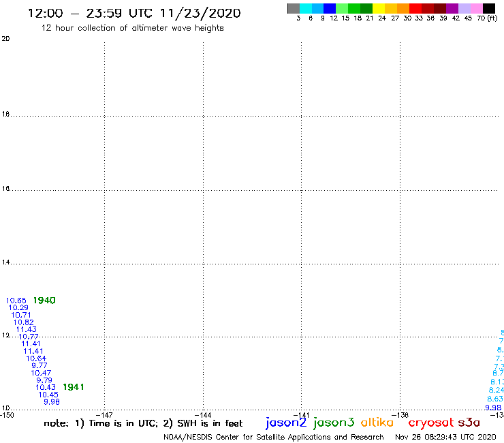Image resolution: width=504 pixels, height=443 pixels.
Task: Click the green 1940 time label
Action: 44,301
